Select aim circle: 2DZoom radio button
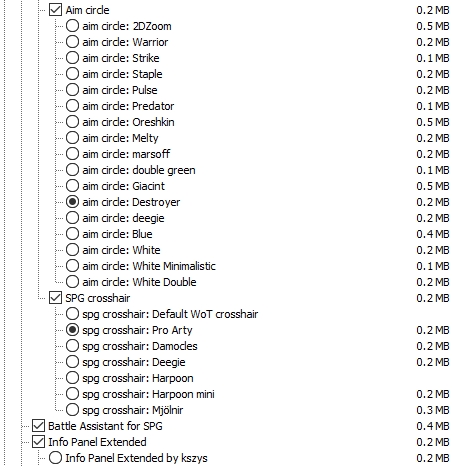Image resolution: width=452 pixels, height=466 pixels. click(x=72, y=26)
